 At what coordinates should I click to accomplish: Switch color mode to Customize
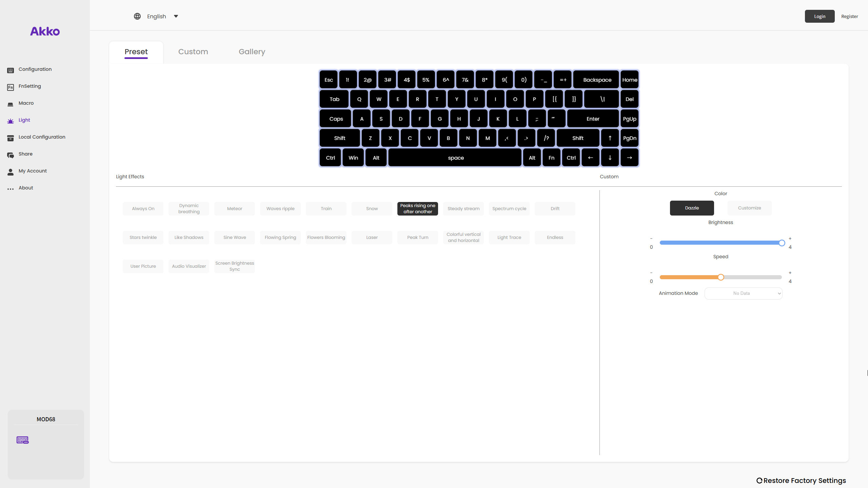749,208
